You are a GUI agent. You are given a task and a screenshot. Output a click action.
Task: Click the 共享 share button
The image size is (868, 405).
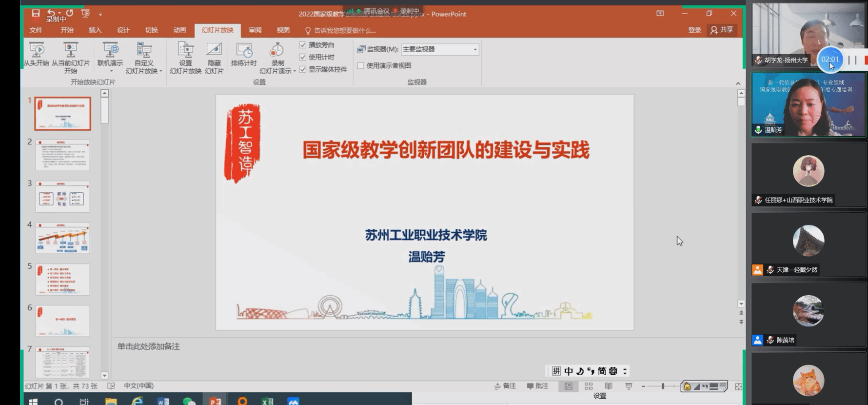(x=722, y=30)
